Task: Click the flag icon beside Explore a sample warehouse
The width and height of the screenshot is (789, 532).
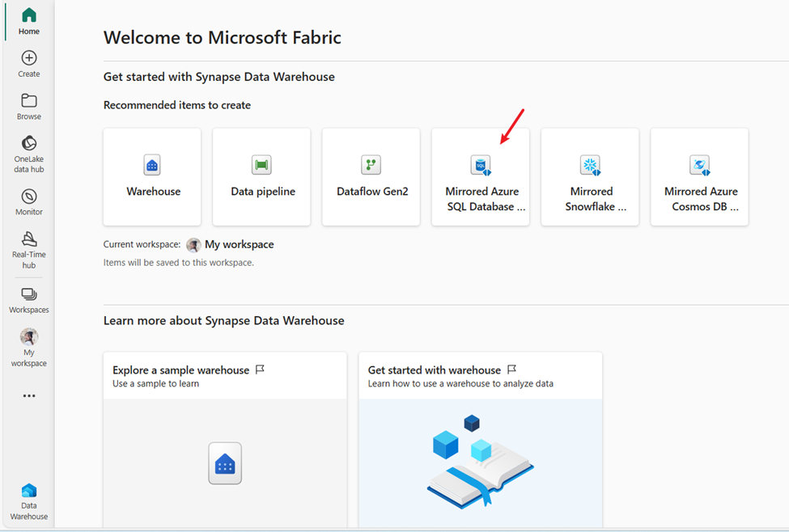Action: (x=260, y=369)
